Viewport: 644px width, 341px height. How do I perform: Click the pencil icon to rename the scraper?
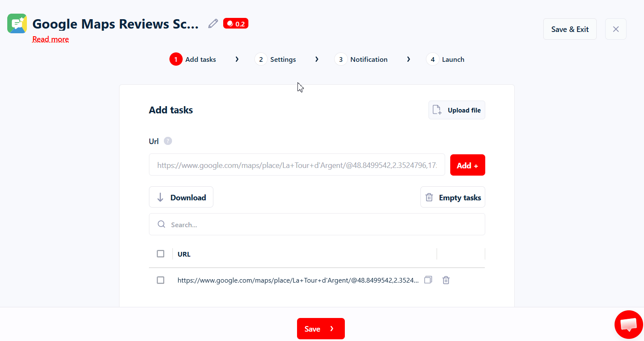point(213,23)
